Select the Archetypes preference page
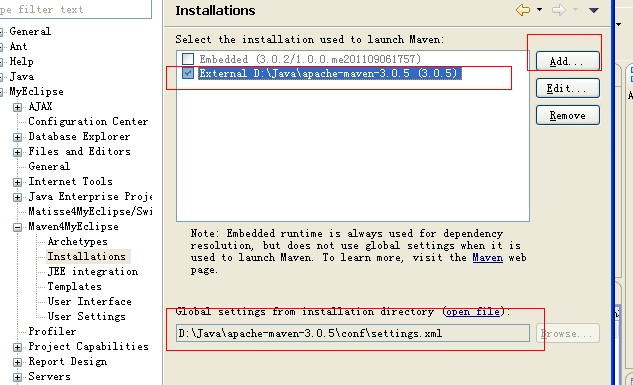 [x=78, y=241]
